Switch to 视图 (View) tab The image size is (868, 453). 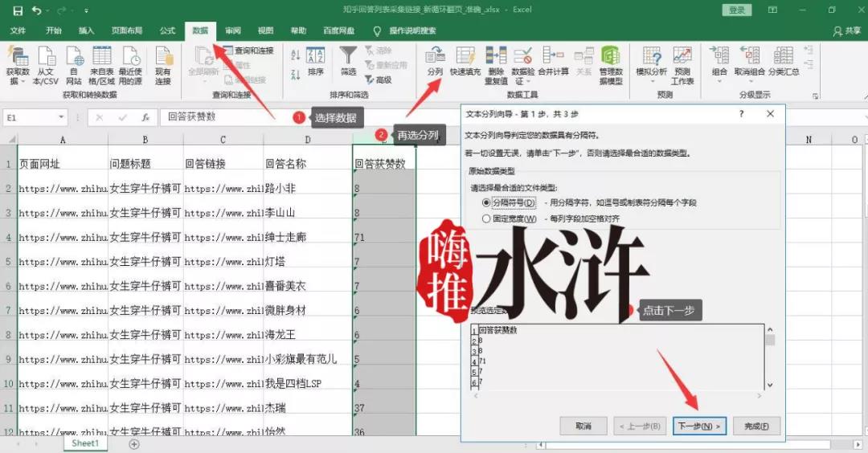[x=266, y=31]
